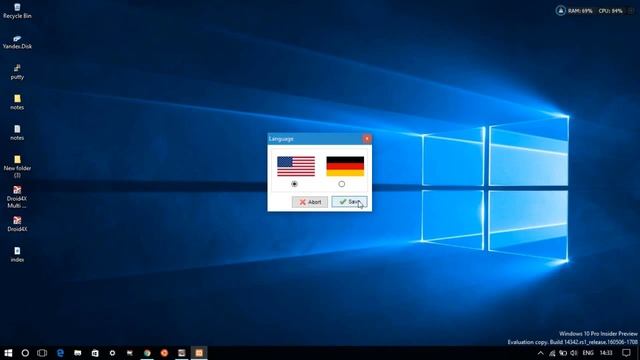
Task: Click the 14:33 taskbar clock
Action: [606, 353]
